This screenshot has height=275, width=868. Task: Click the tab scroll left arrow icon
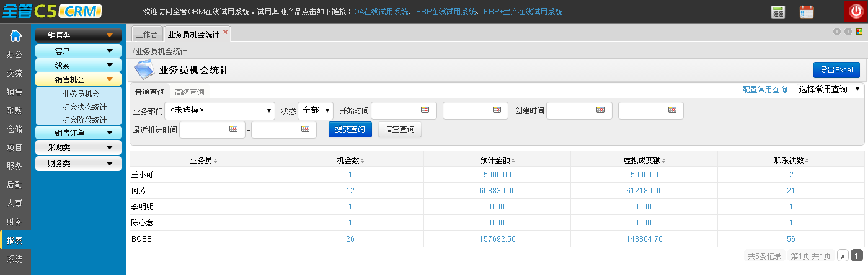[836, 32]
